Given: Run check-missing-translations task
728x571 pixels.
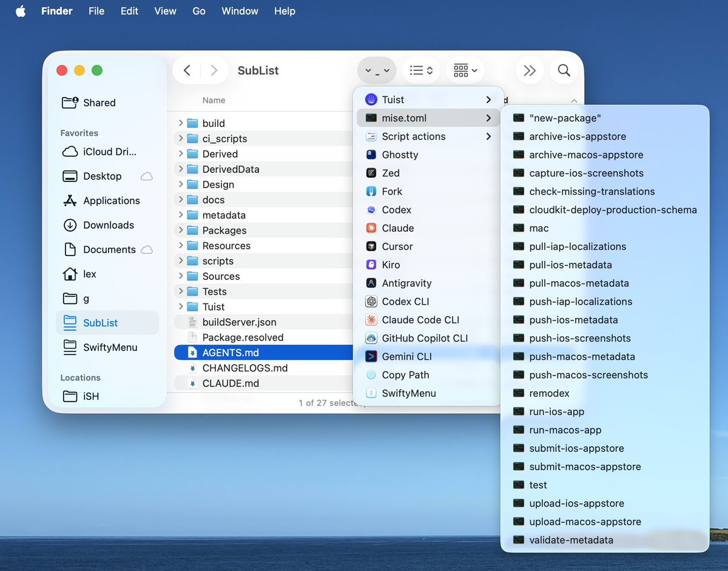Looking at the screenshot, I should click(605, 191).
